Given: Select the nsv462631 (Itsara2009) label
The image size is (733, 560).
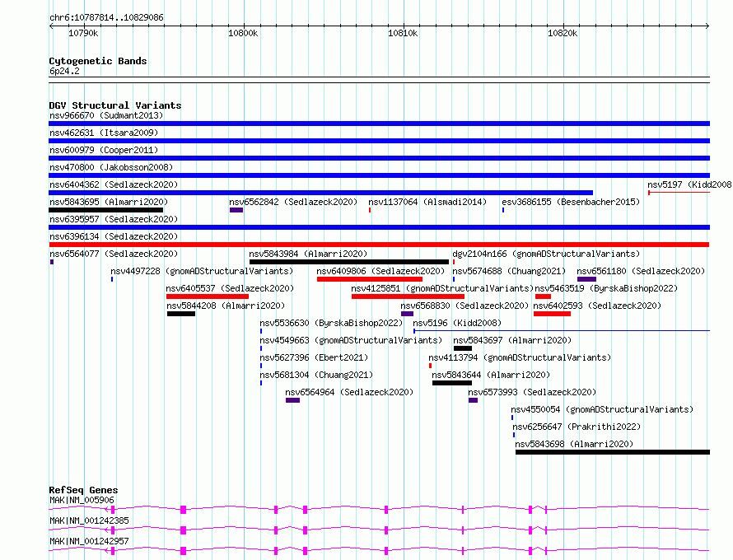Looking at the screenshot, I should (x=104, y=133).
